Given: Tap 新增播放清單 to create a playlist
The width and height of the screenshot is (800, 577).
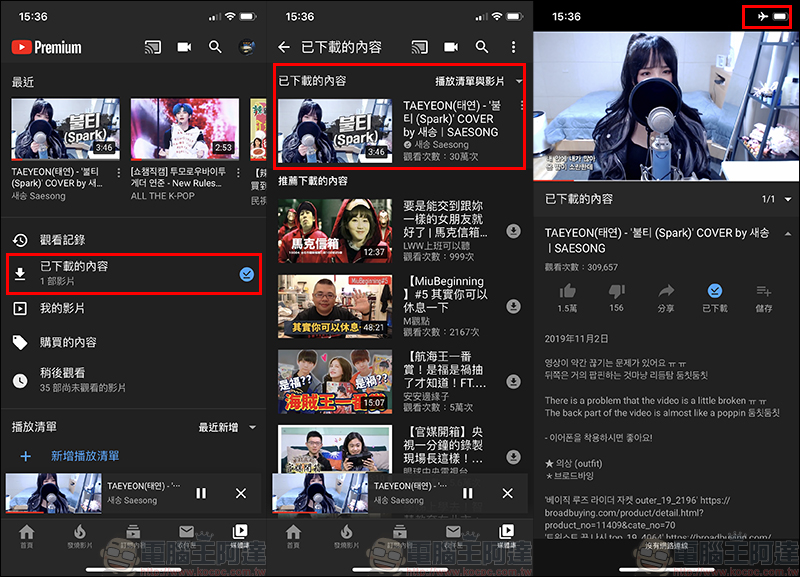Looking at the screenshot, I should click(85, 456).
